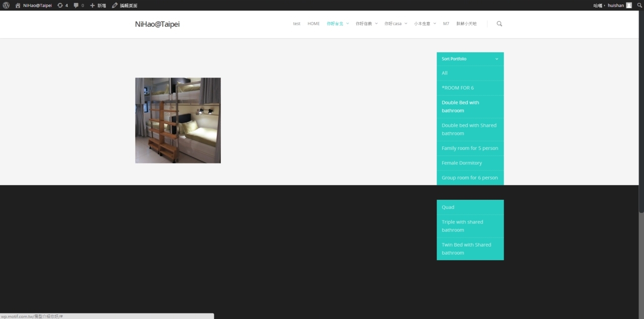Open the 你好台北 menu
This screenshot has width=644, height=319.
click(x=335, y=24)
